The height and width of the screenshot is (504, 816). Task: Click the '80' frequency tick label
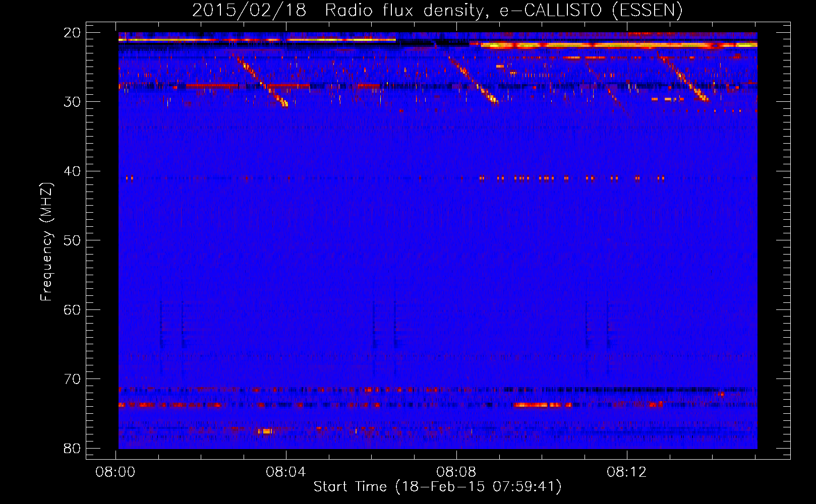72,449
